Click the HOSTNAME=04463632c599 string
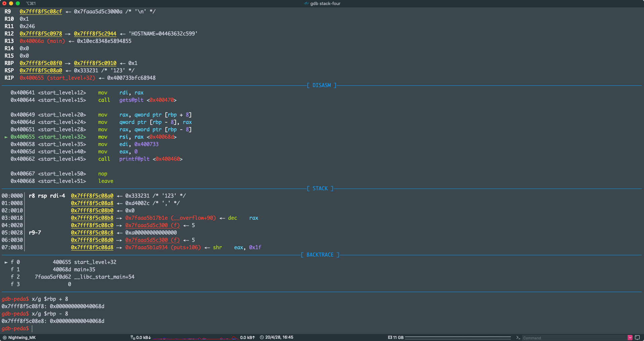The height and width of the screenshot is (341, 644). pyautogui.click(x=163, y=34)
